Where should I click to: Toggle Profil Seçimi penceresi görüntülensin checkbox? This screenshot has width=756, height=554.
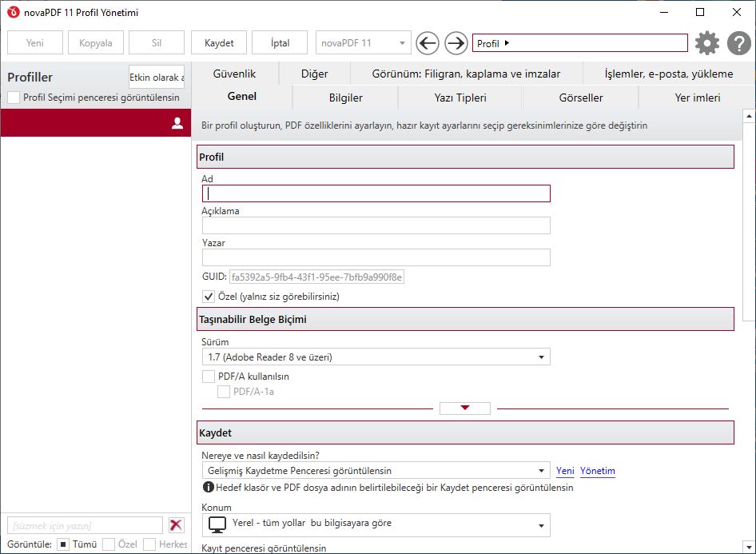14,98
